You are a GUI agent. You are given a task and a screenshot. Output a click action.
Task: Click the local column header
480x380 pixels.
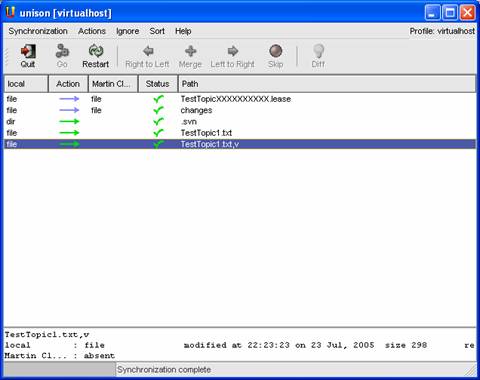(26, 84)
